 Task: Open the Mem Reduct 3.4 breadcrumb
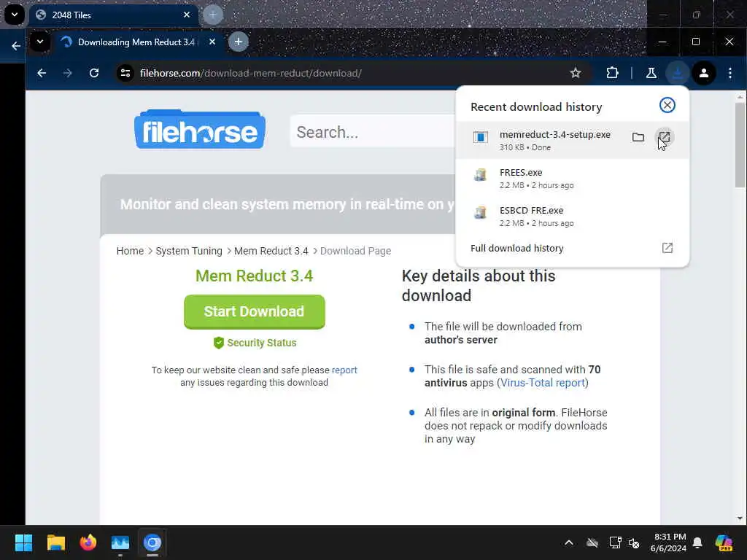click(x=271, y=251)
